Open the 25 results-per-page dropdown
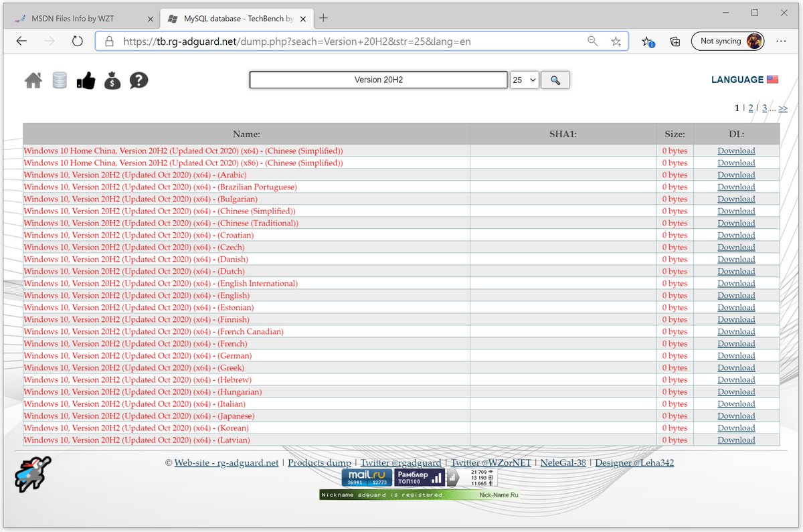This screenshot has width=803, height=532. [525, 80]
